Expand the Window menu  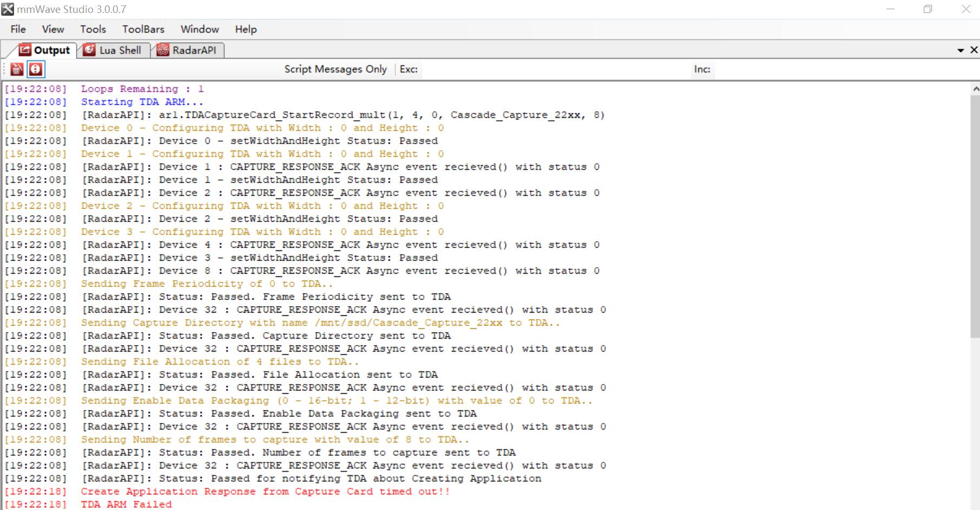pos(199,29)
